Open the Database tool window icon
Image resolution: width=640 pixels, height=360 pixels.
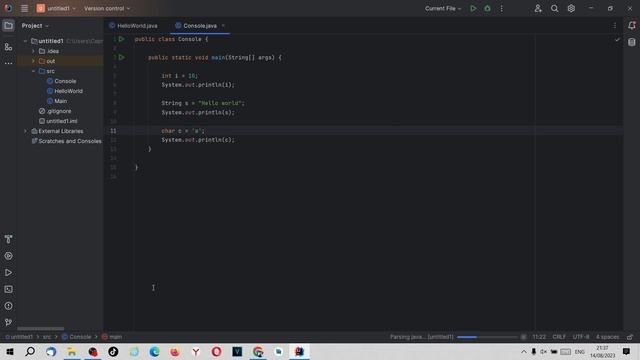click(x=631, y=42)
